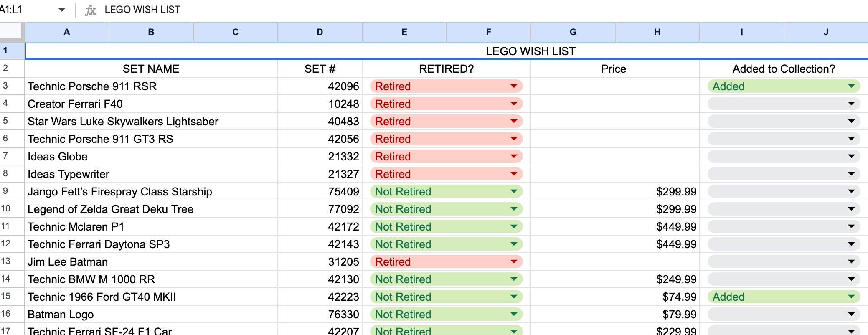The image size is (868, 335).
Task: Open Added dropdown for Ford GT40 MKII
Action: pos(851,297)
